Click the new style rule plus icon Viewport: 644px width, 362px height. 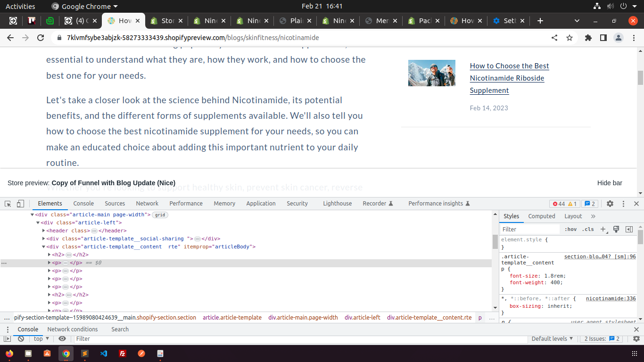pyautogui.click(x=603, y=229)
